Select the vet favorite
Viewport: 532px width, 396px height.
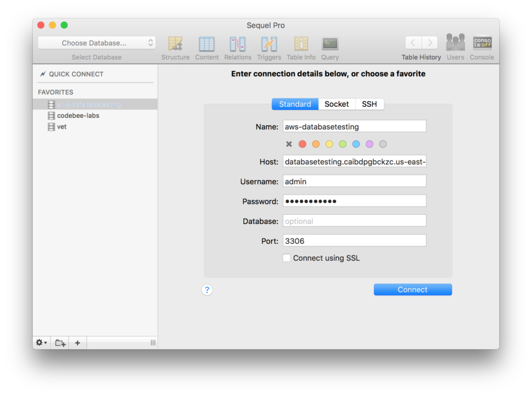tap(95, 127)
